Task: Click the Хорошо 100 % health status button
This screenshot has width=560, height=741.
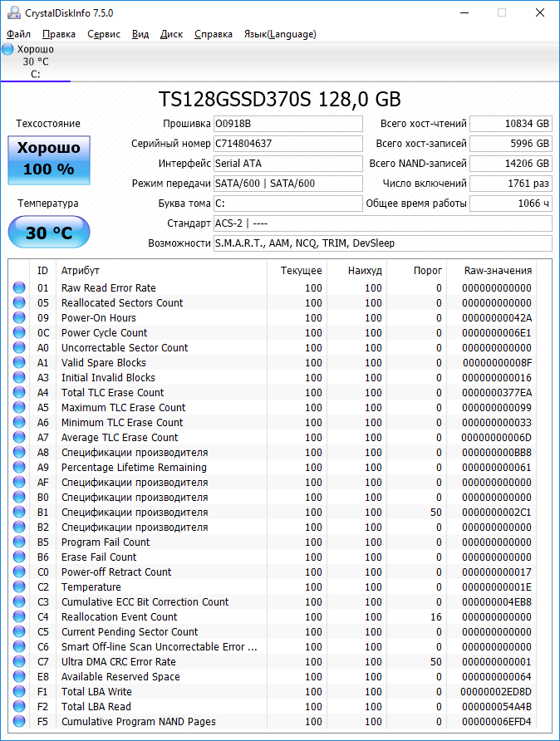Action: point(49,160)
